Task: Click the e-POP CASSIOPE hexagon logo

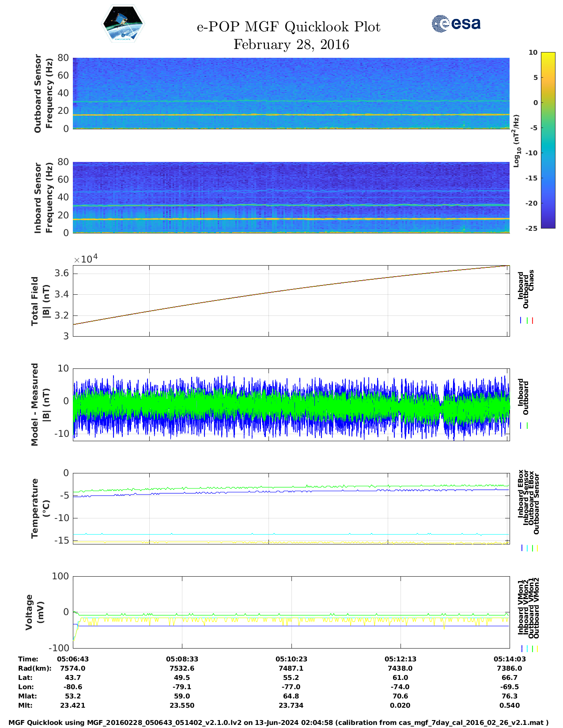Action: tap(123, 24)
